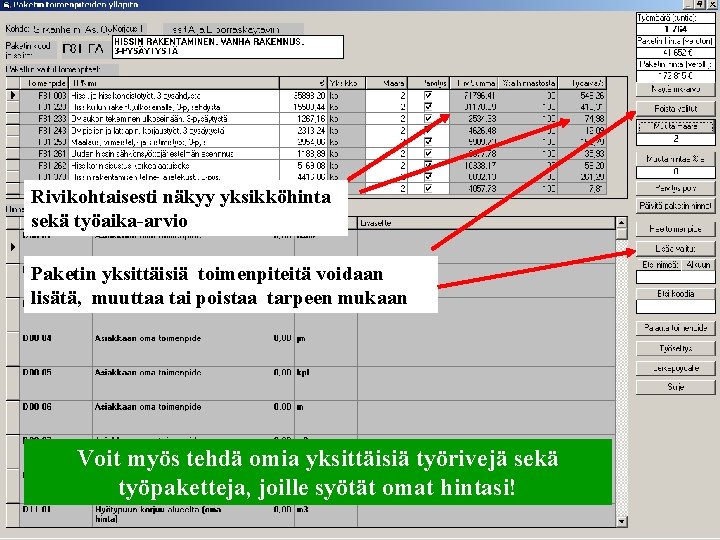Image resolution: width=720 pixels, height=540 pixels.
Task: Click the 'Alkuun' button
Action: (699, 265)
